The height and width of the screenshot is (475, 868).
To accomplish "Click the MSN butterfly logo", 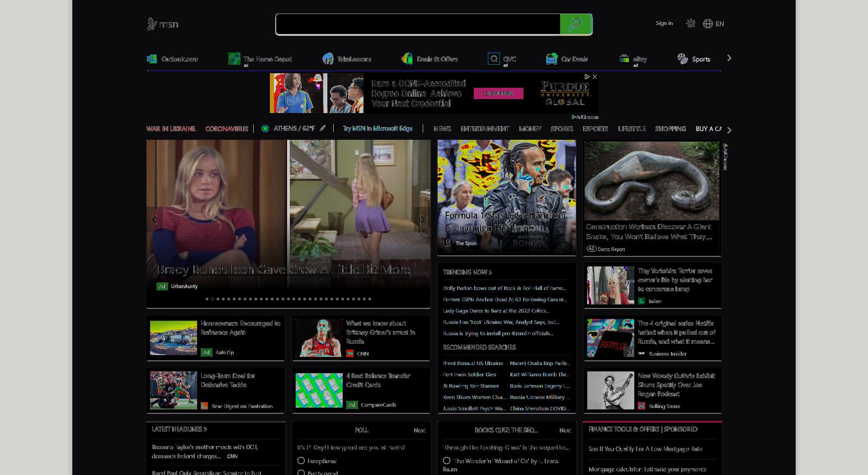I will 163,24.
